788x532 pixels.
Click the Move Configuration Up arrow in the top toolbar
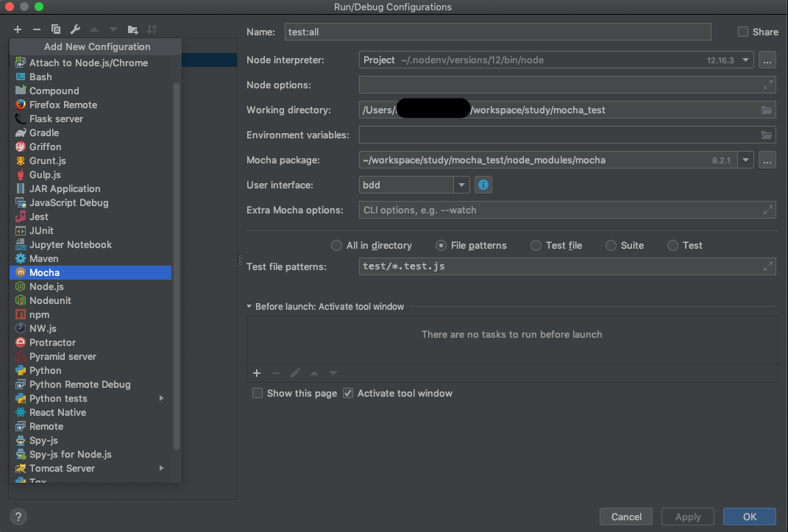tap(94, 29)
